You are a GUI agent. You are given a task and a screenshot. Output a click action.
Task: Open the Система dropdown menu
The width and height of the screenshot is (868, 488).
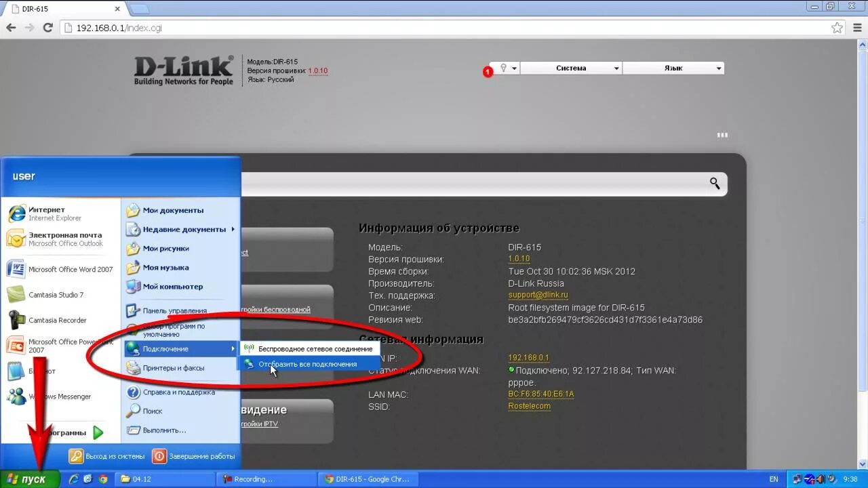tap(571, 68)
